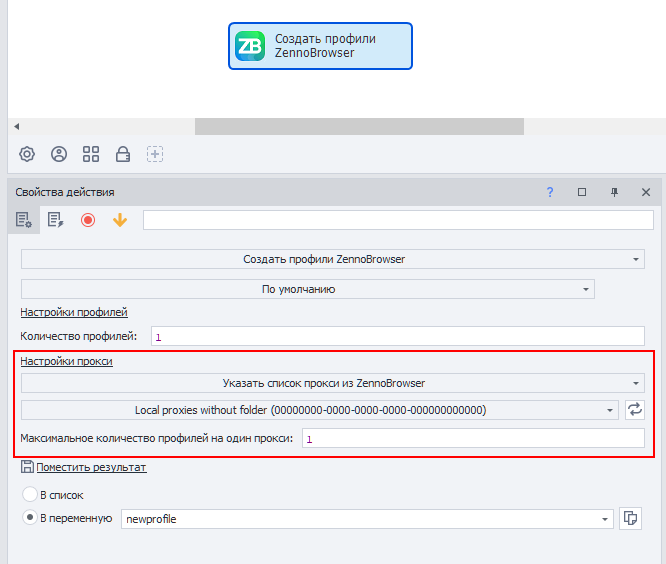
Task: Click the ZB logo icon on action block
Action: pyautogui.click(x=250, y=46)
